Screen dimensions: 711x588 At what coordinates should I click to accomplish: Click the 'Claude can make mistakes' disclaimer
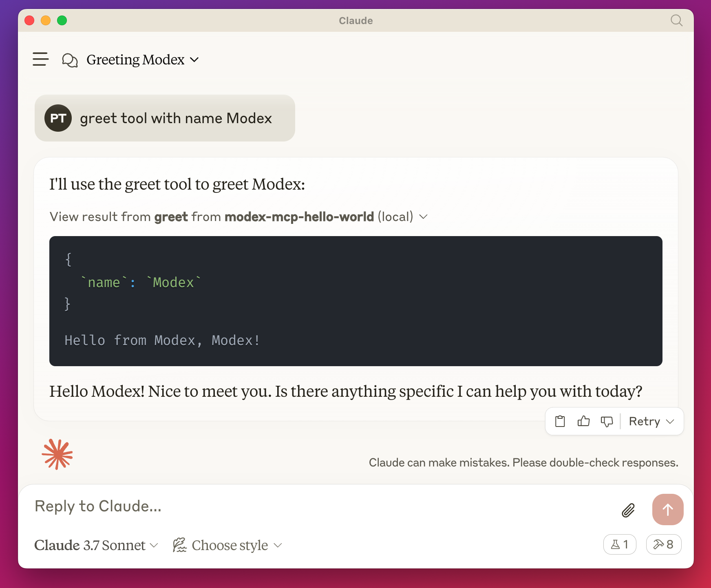pos(523,462)
